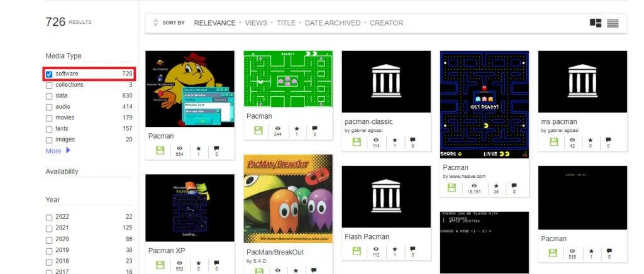Click floppy disk icon on Pacman XP card
The height and width of the screenshot is (274, 644).
160,265
